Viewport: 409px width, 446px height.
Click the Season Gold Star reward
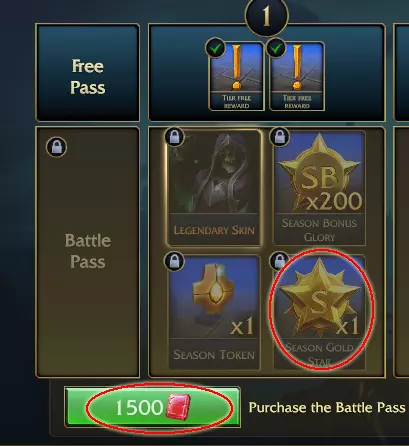pyautogui.click(x=319, y=312)
